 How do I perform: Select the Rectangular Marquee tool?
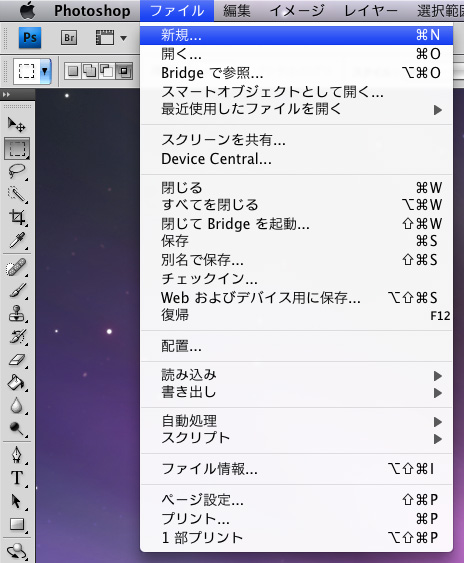click(x=17, y=148)
